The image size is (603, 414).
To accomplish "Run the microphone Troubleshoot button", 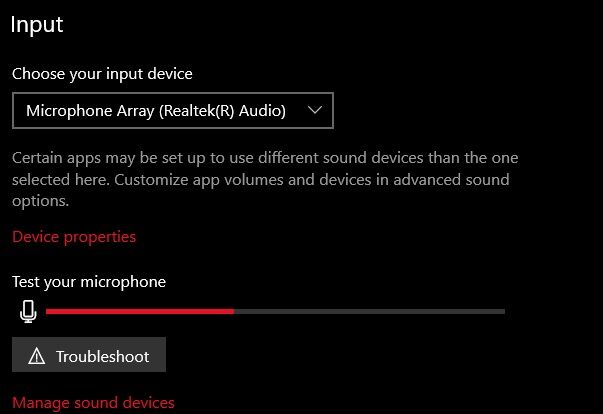I will click(89, 354).
